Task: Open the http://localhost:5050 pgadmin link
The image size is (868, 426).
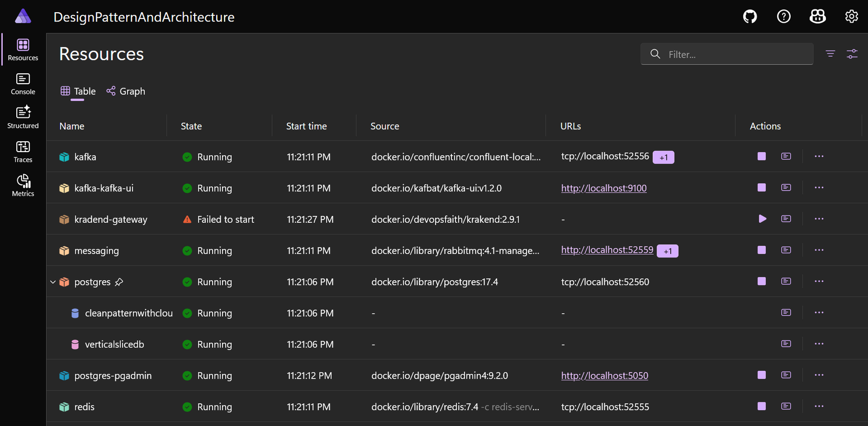Action: [x=604, y=375]
